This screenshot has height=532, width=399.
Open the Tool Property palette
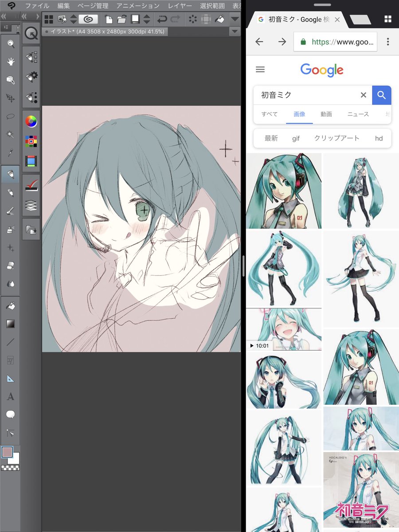pos(31,77)
